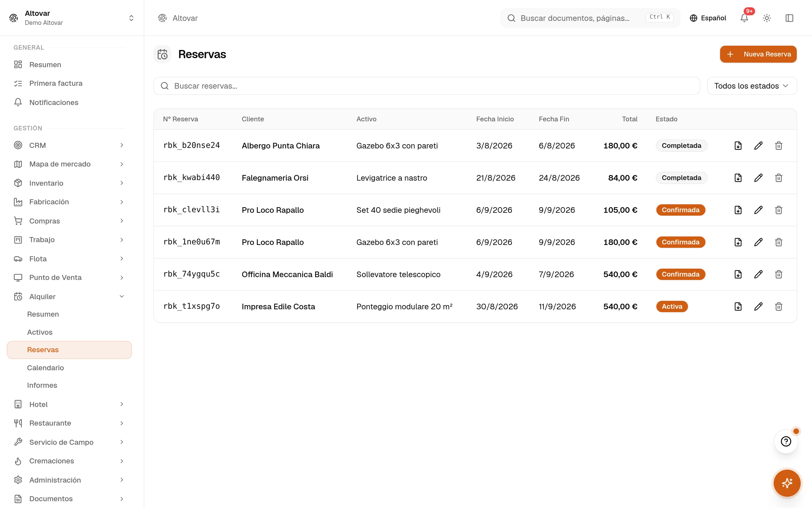Expand the Inventario section
Image resolution: width=812 pixels, height=508 pixels.
69,183
